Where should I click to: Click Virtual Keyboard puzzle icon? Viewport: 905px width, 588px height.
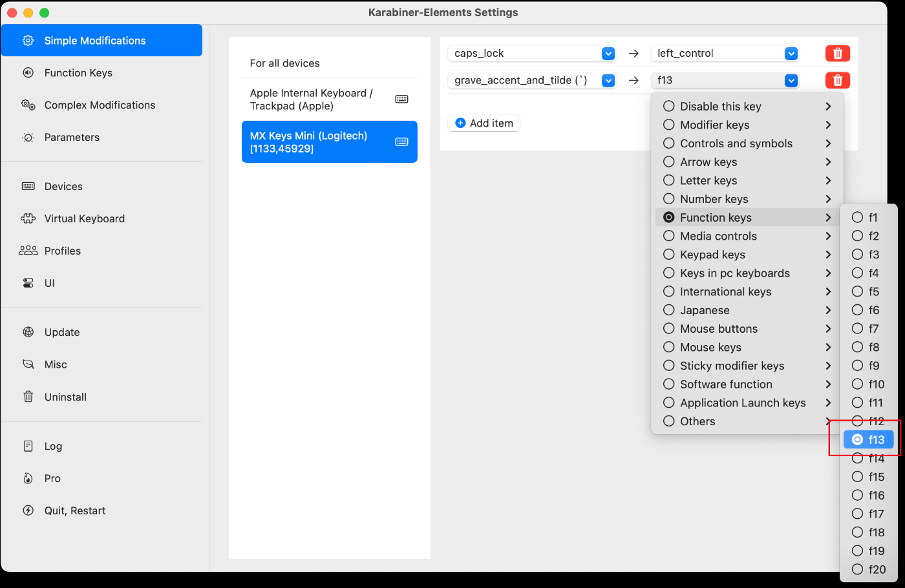point(28,218)
